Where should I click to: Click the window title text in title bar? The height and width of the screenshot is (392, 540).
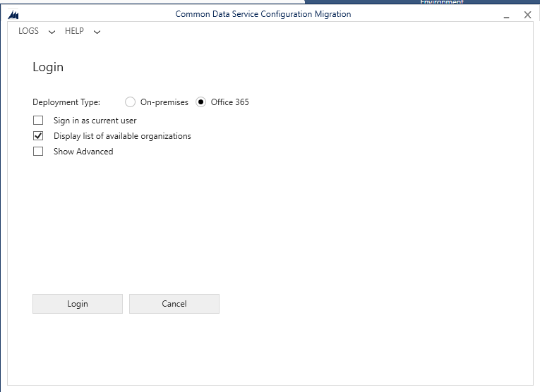coord(263,14)
